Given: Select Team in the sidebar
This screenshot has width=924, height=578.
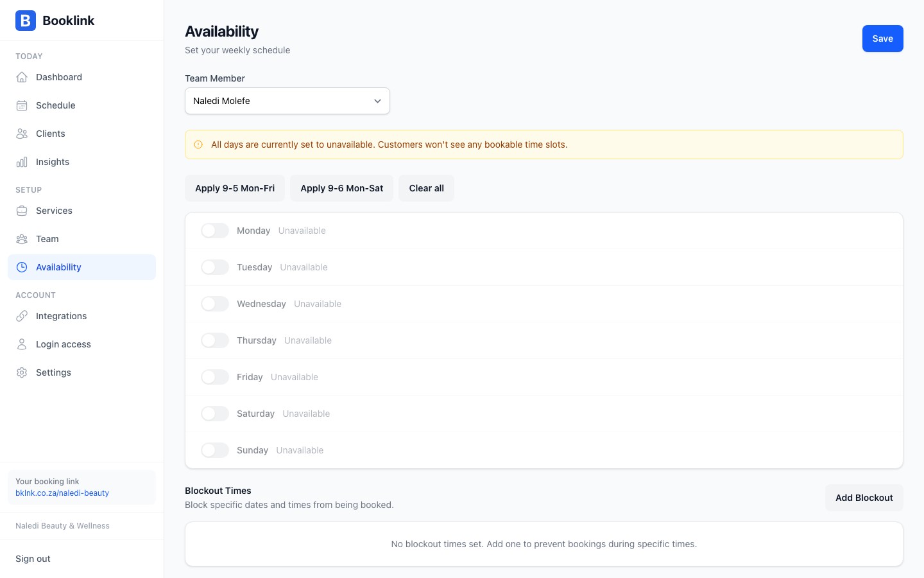Looking at the screenshot, I should [x=81, y=239].
